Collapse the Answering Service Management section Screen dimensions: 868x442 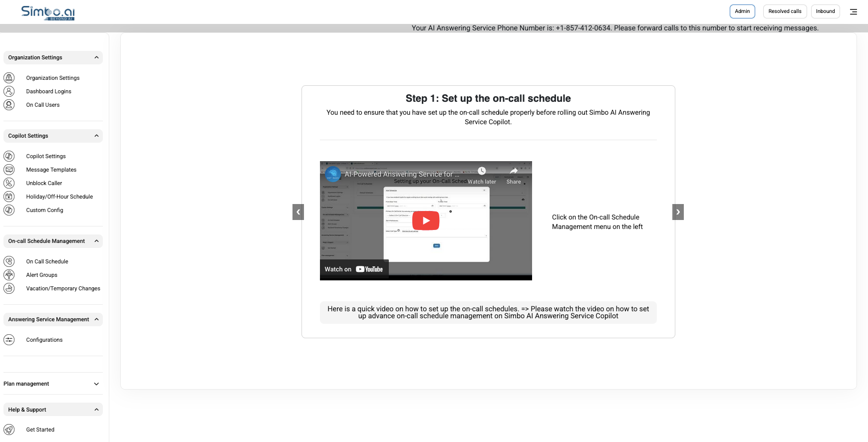tap(96, 319)
